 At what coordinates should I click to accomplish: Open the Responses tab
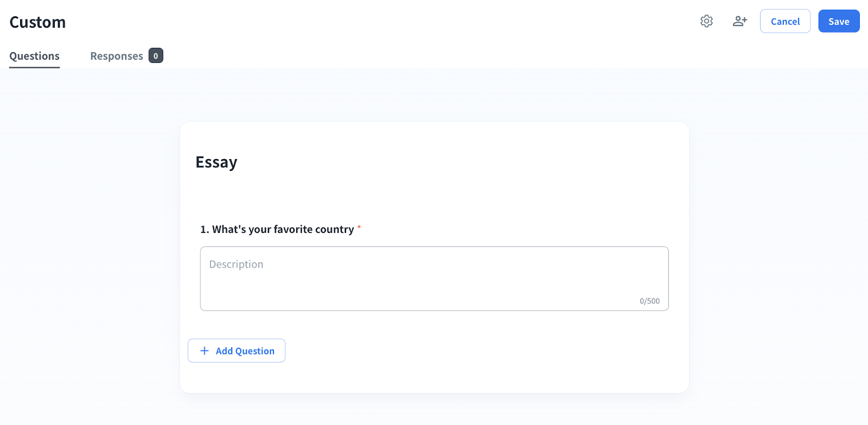pyautogui.click(x=117, y=56)
